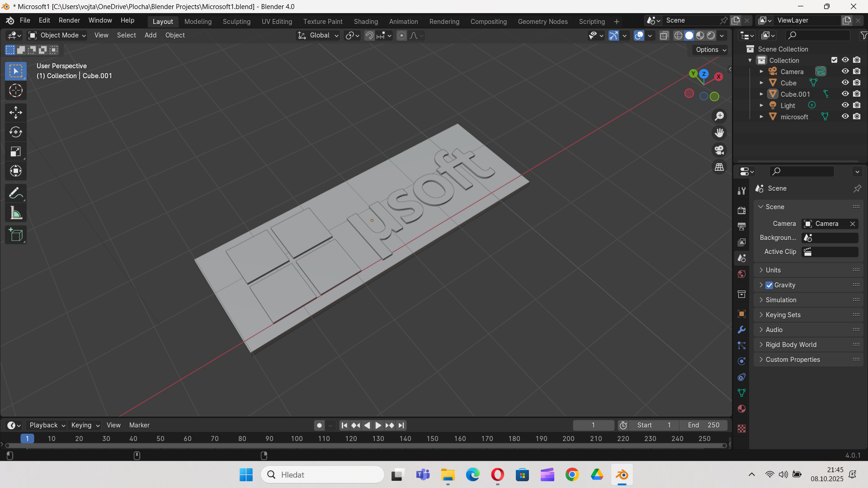This screenshot has height=488, width=868.
Task: Choose the Transform tool
Action: tap(16, 171)
